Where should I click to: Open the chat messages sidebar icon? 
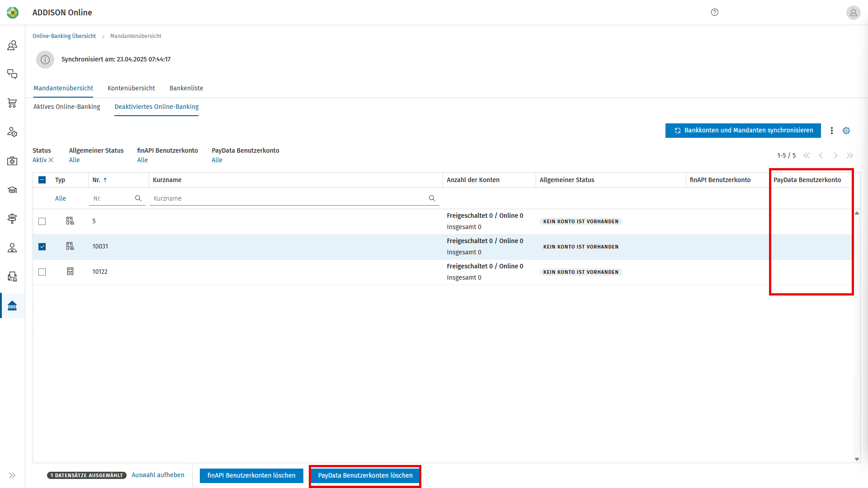tap(12, 74)
